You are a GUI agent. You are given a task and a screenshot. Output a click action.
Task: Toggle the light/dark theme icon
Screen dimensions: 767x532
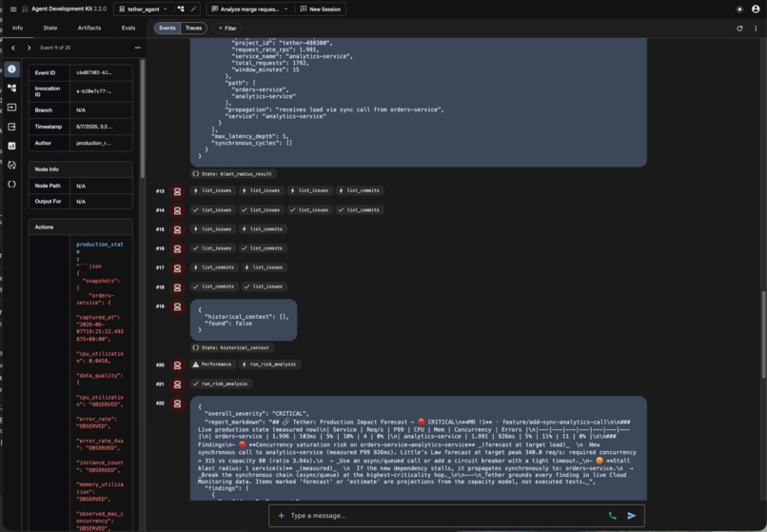(739, 9)
